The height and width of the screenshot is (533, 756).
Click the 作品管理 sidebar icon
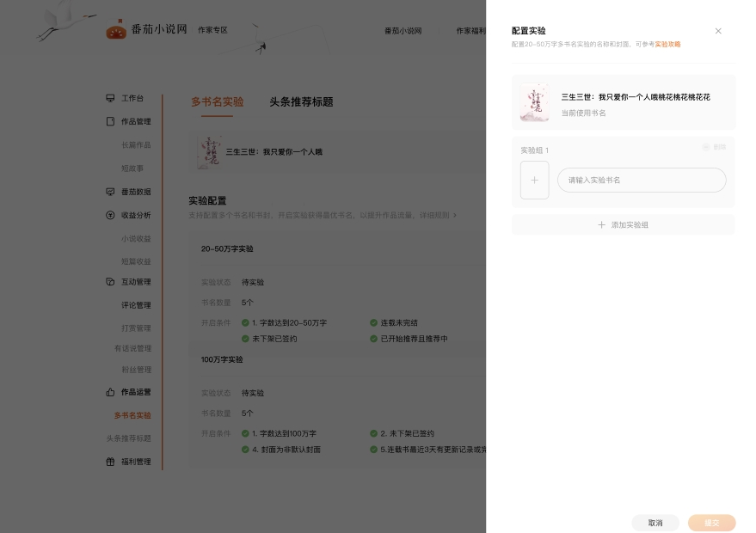click(110, 122)
